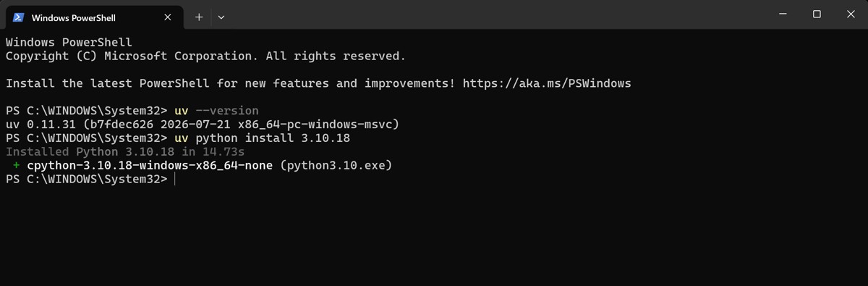The height and width of the screenshot is (286, 868).
Task: Click the 'Installed Python 3.10.18 in 14.73s' line
Action: pos(125,152)
